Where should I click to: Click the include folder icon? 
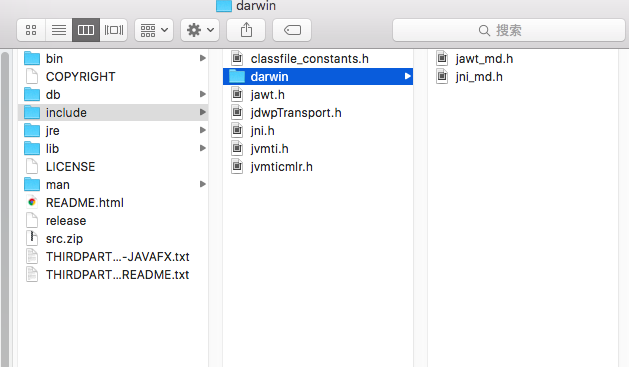[x=32, y=113]
